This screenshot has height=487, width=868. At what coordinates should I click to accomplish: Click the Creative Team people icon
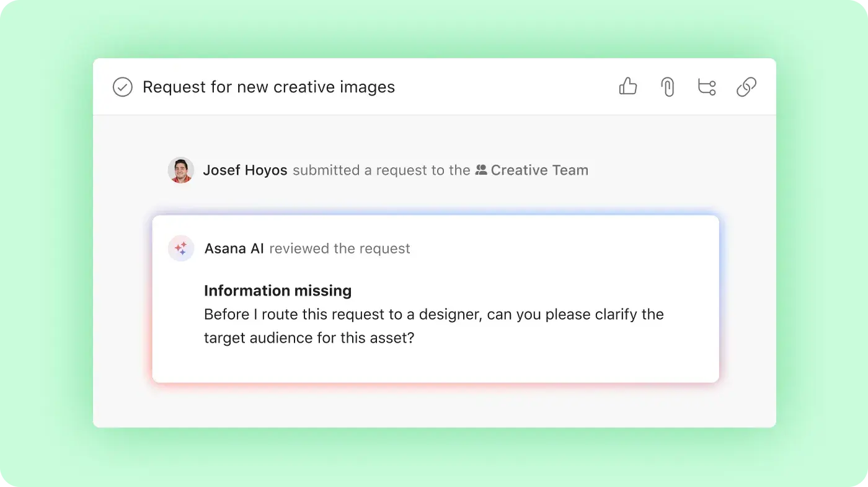point(481,170)
